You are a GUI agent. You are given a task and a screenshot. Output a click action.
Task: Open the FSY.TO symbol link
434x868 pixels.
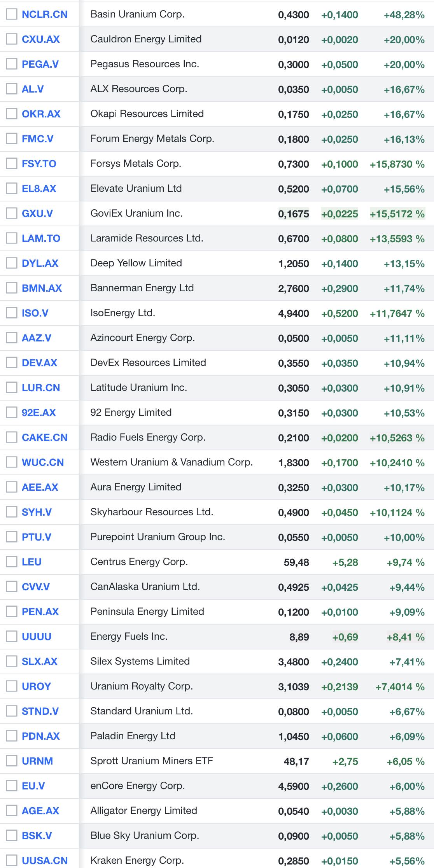(39, 164)
